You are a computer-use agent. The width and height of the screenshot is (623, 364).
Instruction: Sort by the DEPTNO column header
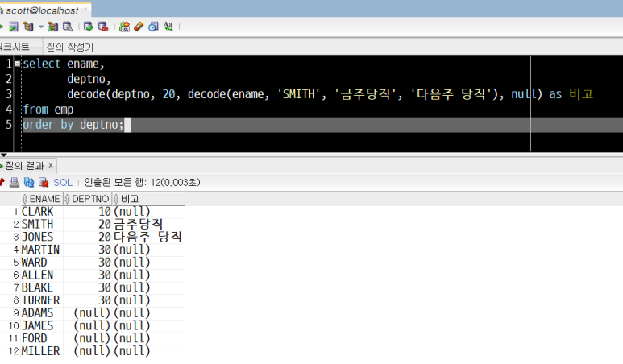click(87, 199)
